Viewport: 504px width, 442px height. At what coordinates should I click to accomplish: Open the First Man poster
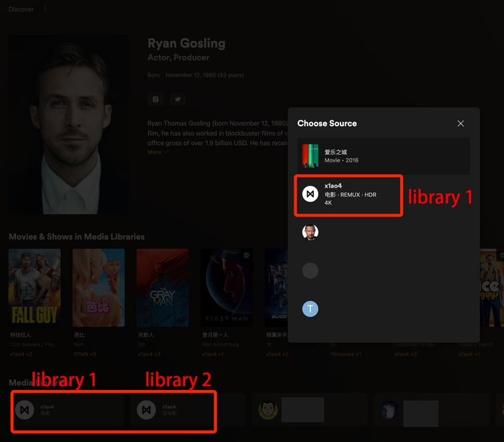226,288
